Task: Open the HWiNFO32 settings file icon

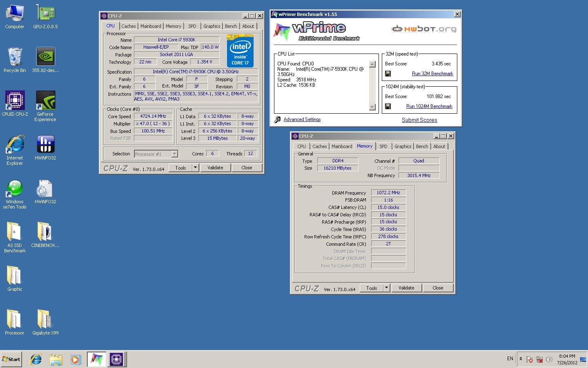Action: pyautogui.click(x=45, y=192)
